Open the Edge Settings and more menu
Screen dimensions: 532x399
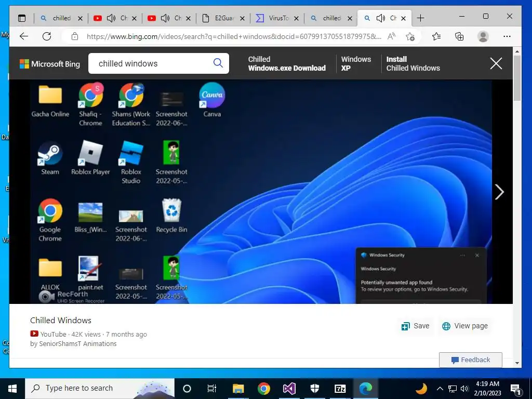[x=507, y=36]
